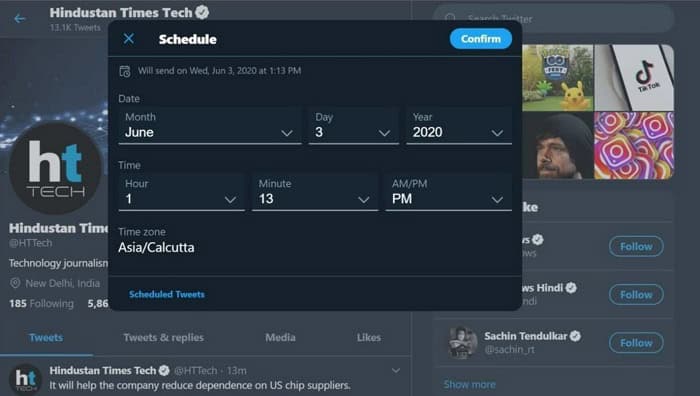700x396 pixels.
Task: Click the calendar clock icon beside send time
Action: click(125, 71)
